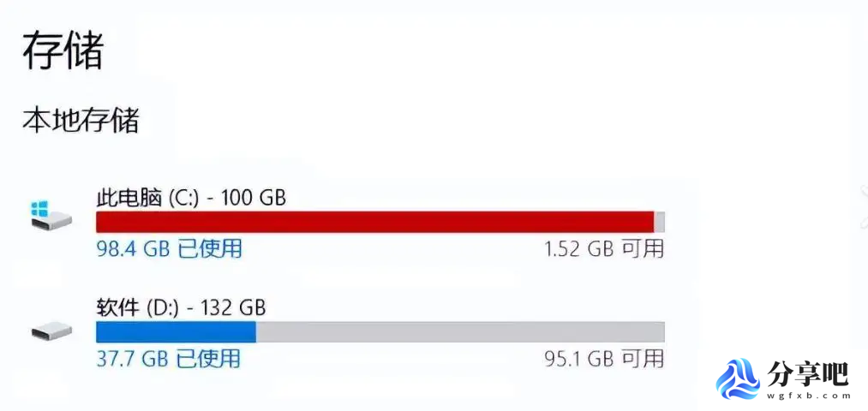Click the blue used portion of D bar
The height and width of the screenshot is (411, 868).
(176, 332)
